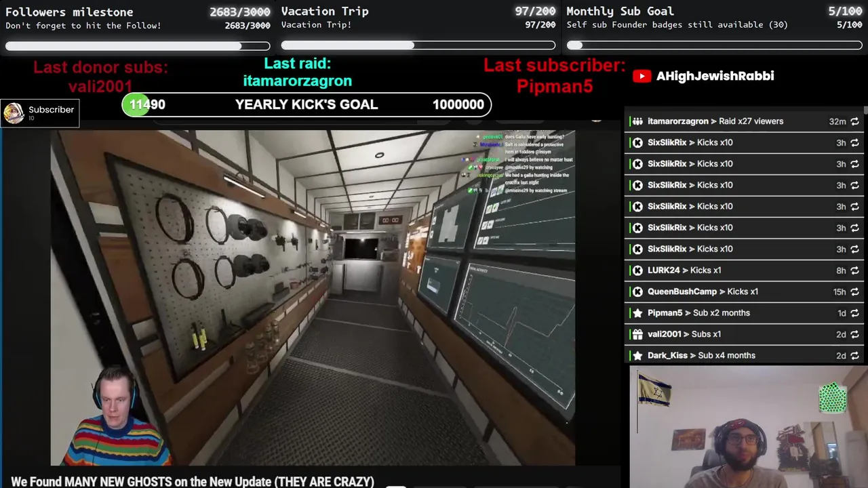This screenshot has height=488, width=868.
Task: Replay the Dark_Kiss Sub x4 months alert
Action: point(854,355)
